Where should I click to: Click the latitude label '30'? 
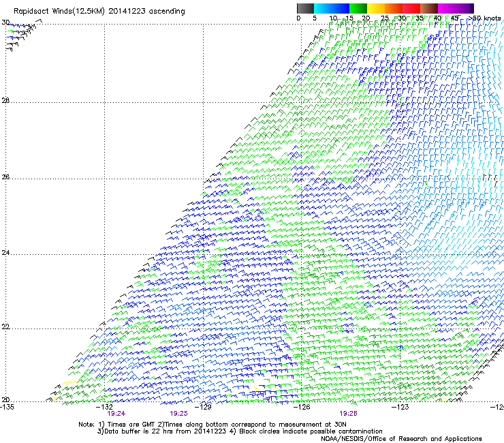[5, 22]
